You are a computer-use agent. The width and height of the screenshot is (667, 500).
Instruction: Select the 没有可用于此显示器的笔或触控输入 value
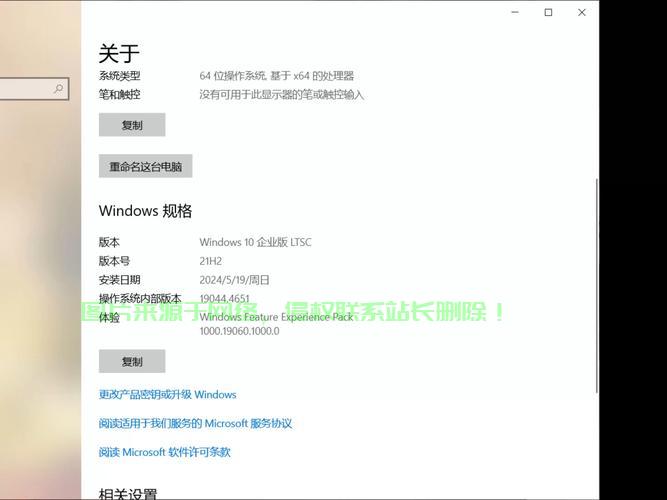point(282,94)
